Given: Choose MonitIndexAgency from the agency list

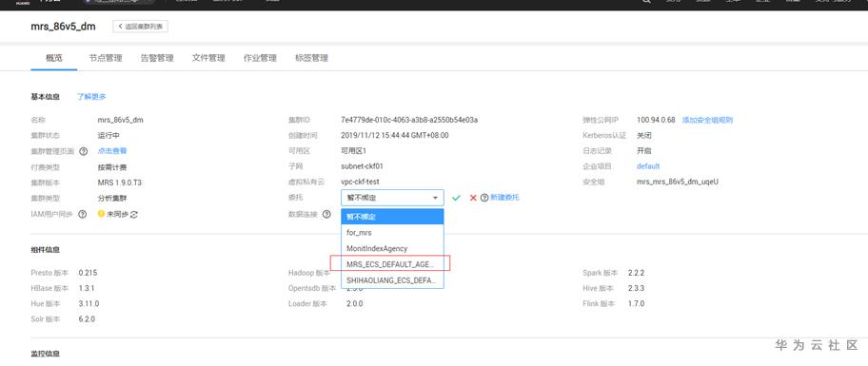Looking at the screenshot, I should pyautogui.click(x=392, y=249).
